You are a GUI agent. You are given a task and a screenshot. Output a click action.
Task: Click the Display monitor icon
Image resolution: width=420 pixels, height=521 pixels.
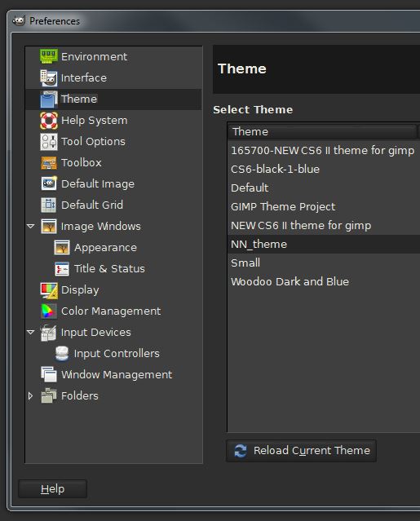48,290
